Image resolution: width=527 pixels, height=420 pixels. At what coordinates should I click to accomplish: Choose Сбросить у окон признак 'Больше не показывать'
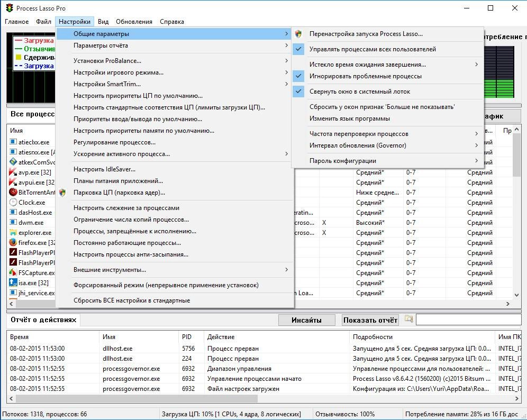pos(387,107)
